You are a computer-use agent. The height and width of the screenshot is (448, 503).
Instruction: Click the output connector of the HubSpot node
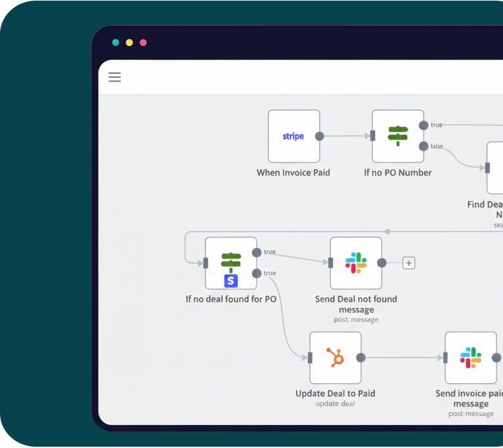[x=361, y=357]
